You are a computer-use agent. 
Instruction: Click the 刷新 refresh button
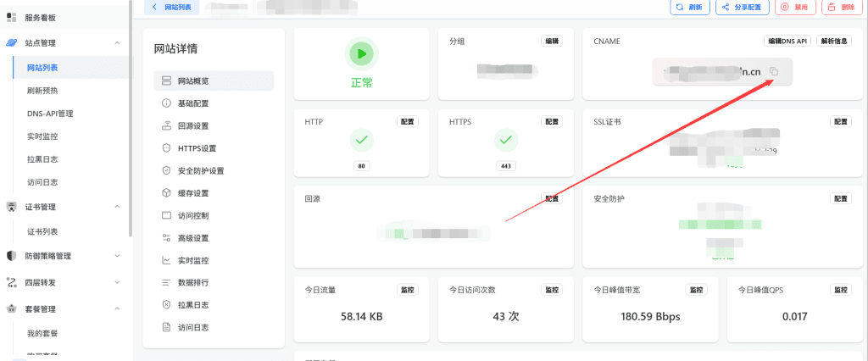coord(690,7)
